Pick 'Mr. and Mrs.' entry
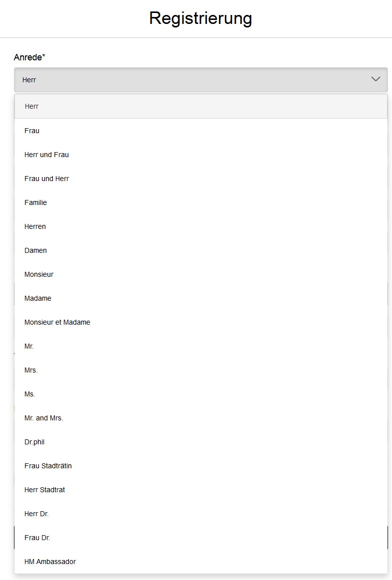 pyautogui.click(x=201, y=418)
